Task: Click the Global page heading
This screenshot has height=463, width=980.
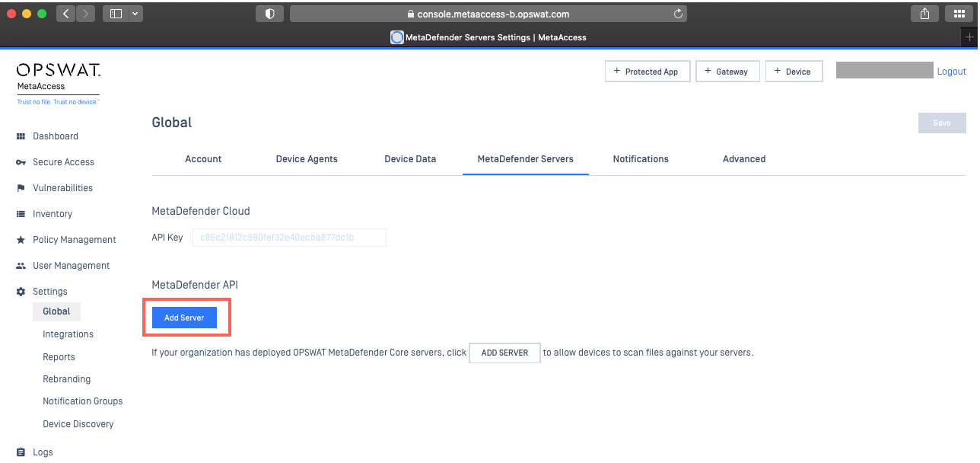Action: pos(172,123)
